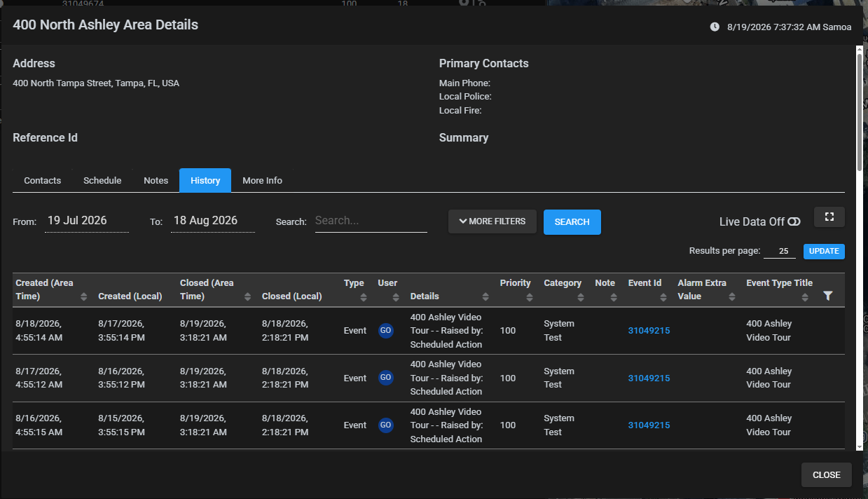Open event 31049215 from 8/16/2026 4:55:15 AM row
This screenshot has height=499, width=868.
(649, 425)
